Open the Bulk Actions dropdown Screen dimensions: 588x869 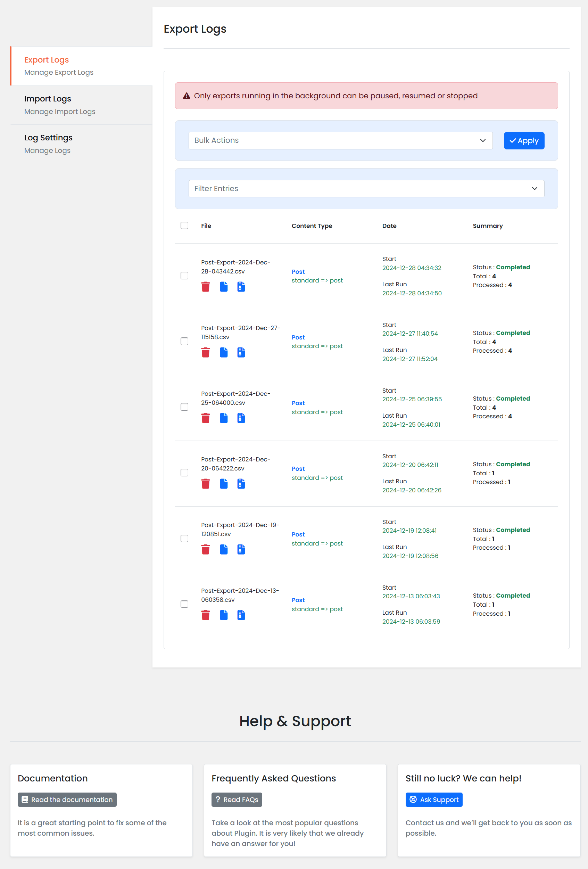coord(340,140)
